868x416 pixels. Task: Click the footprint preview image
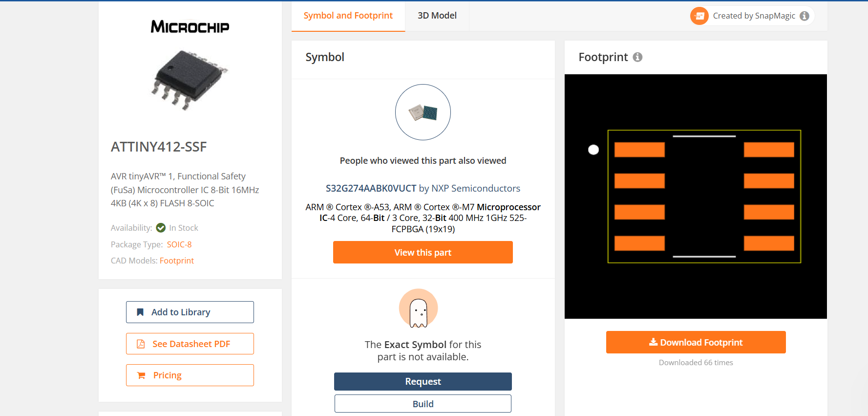point(696,197)
